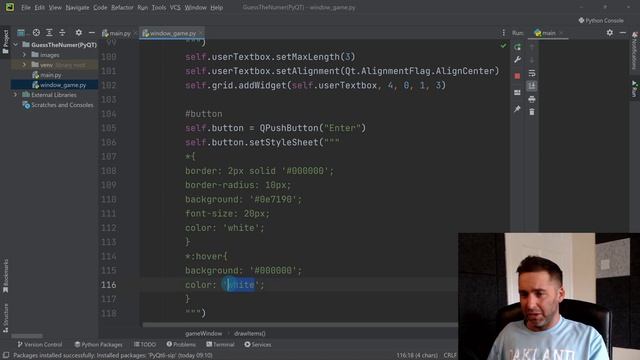Expand External Libraries node
The height and width of the screenshot is (360, 640).
coord(16,95)
